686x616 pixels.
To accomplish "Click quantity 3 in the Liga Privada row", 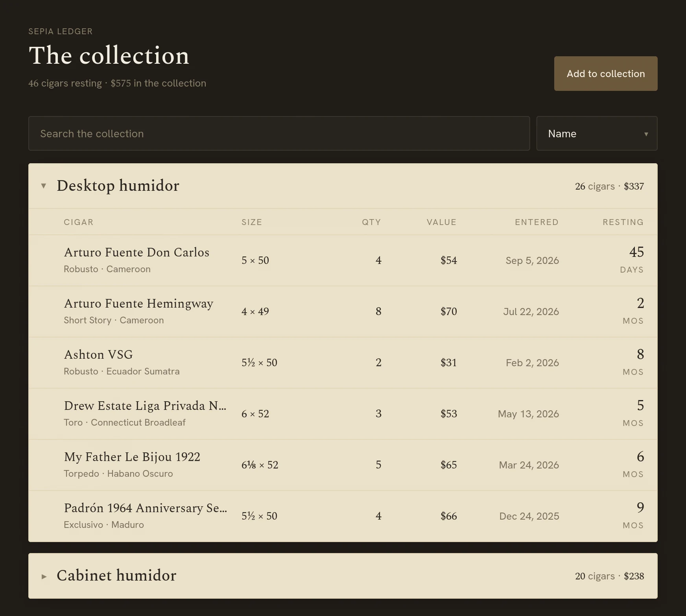I will 378,414.
